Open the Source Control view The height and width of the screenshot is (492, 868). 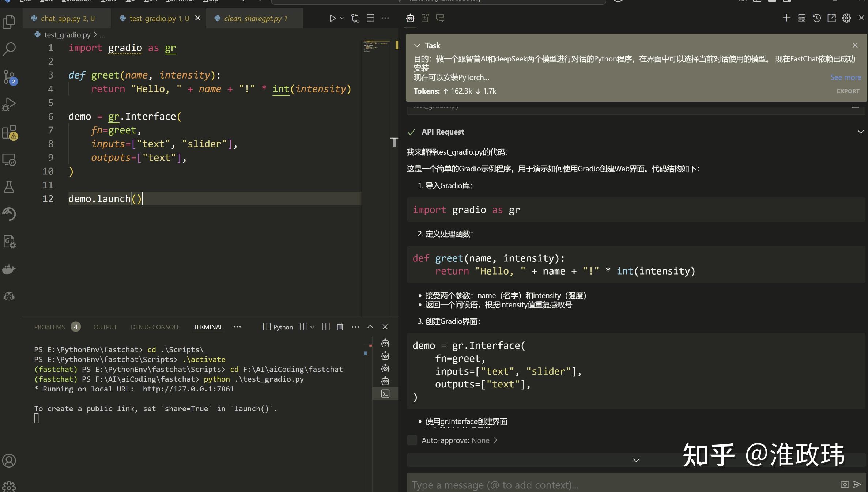(9, 76)
